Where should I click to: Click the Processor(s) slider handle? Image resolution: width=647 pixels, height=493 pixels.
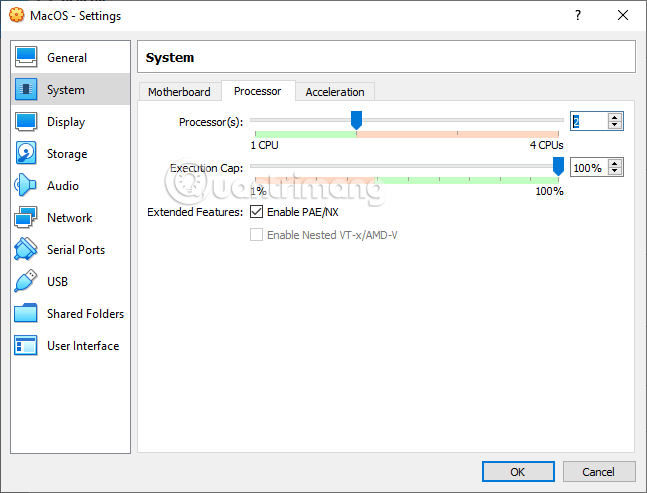[357, 120]
